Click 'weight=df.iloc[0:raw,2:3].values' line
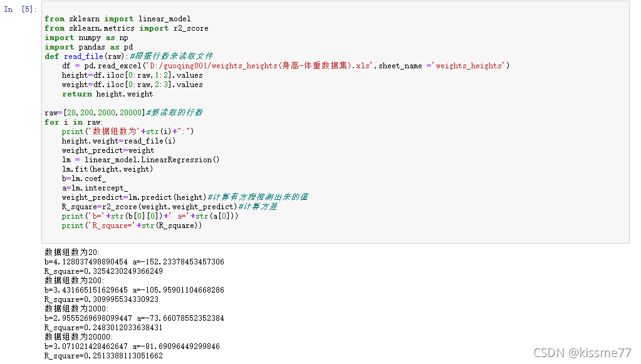 coord(132,85)
